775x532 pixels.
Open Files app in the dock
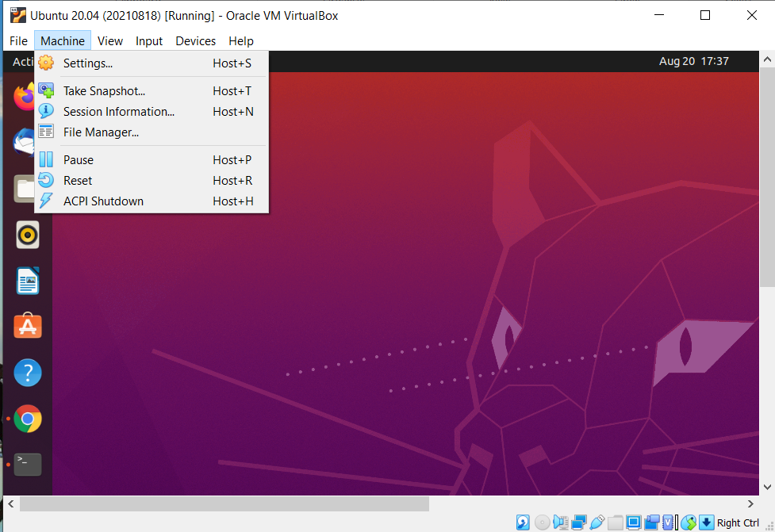24,189
